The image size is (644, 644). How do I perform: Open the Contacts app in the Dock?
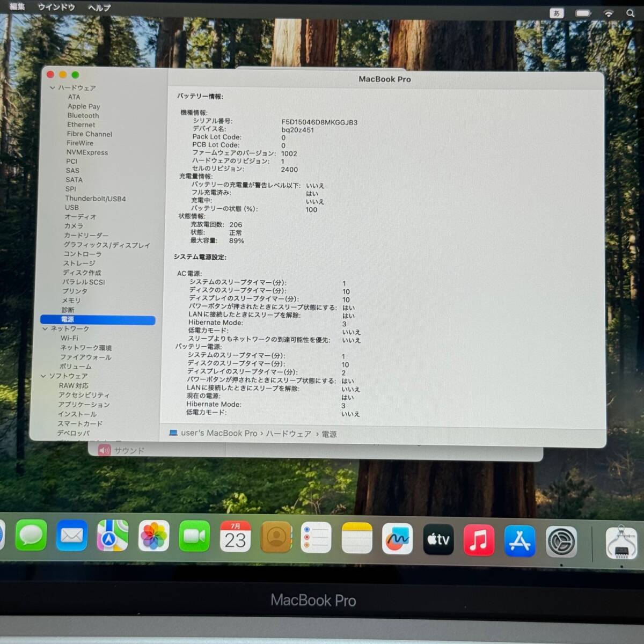click(276, 537)
